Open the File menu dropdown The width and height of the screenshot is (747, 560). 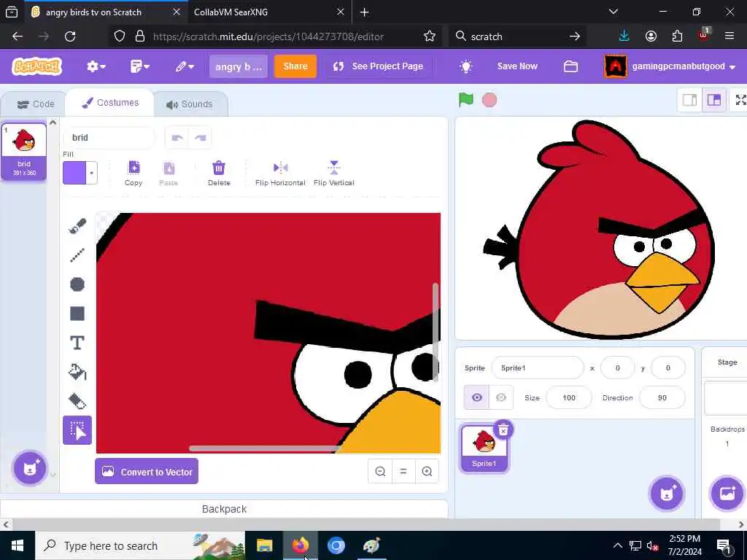click(x=139, y=66)
